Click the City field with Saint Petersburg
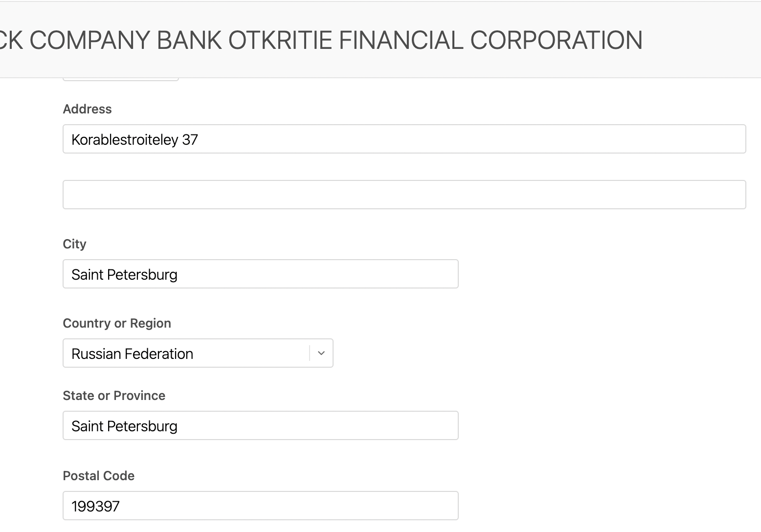Image resolution: width=761 pixels, height=532 pixels. 260,274
